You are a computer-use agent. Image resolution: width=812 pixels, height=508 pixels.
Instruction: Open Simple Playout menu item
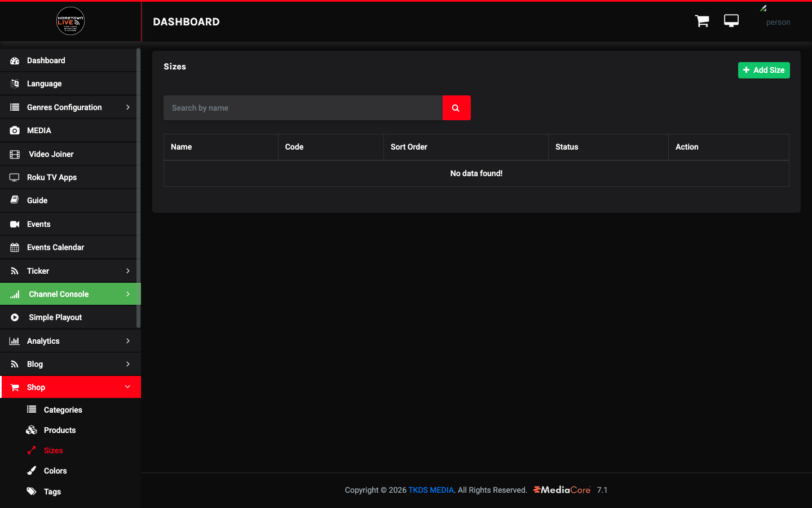click(68, 317)
